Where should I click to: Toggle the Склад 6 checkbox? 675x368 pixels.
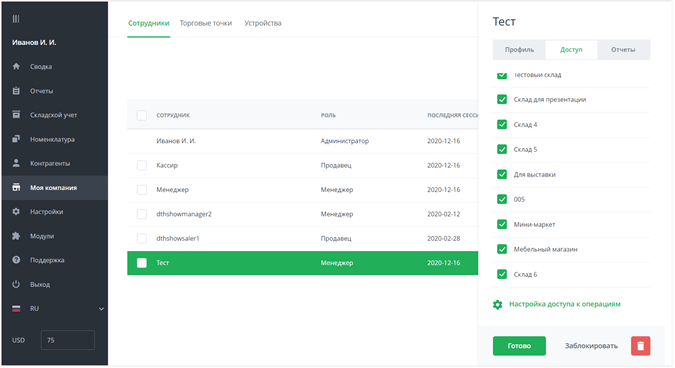click(x=502, y=274)
